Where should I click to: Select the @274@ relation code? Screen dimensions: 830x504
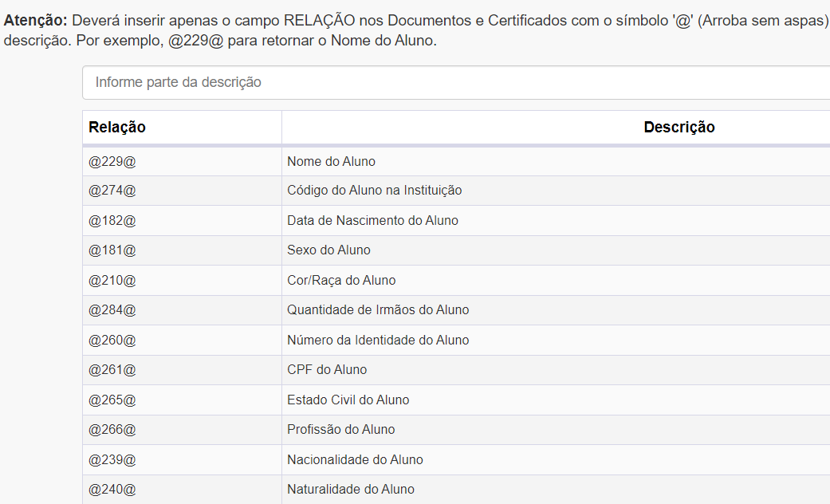[112, 191]
